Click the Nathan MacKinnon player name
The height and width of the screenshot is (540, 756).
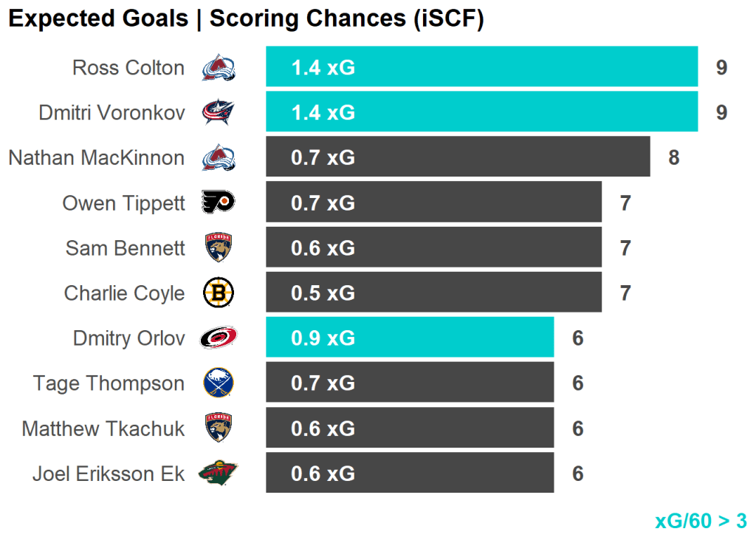(97, 158)
